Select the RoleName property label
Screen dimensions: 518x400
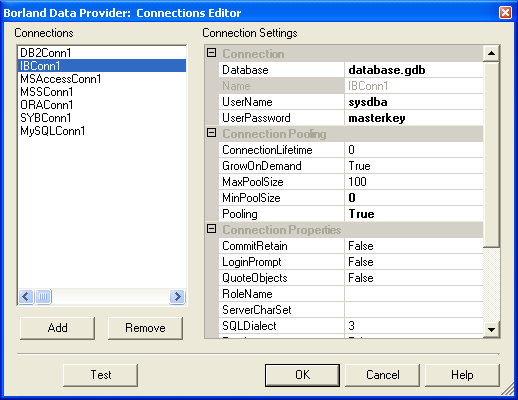281,294
